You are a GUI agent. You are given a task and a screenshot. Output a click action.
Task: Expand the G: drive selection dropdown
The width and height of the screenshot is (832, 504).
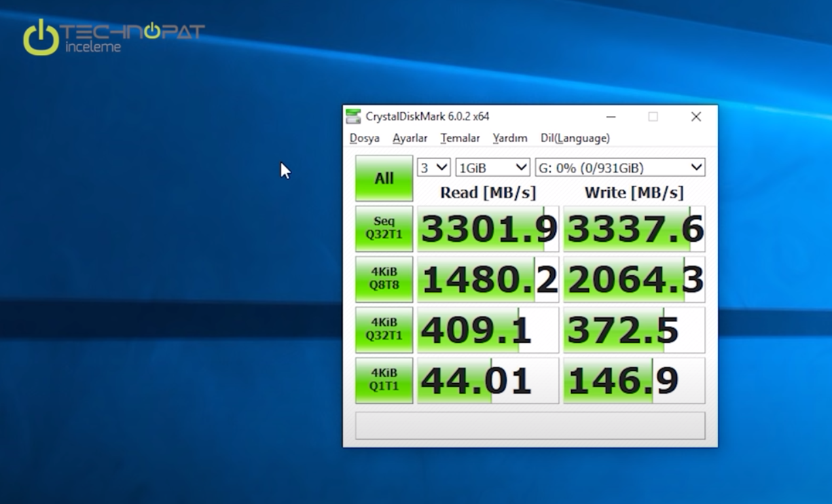620,167
